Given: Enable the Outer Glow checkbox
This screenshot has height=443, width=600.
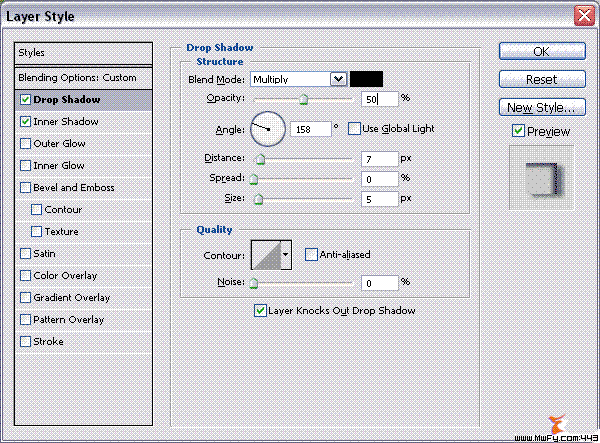Looking at the screenshot, I should click(x=25, y=143).
